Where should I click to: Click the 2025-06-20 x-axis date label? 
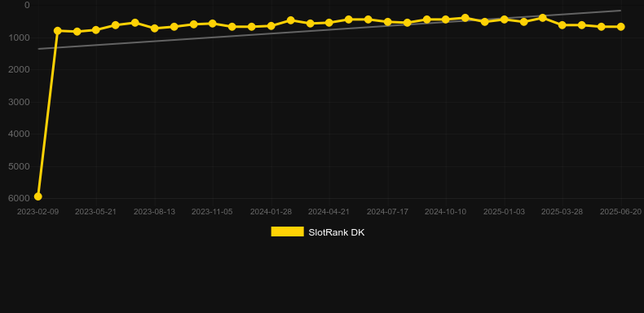point(620,212)
